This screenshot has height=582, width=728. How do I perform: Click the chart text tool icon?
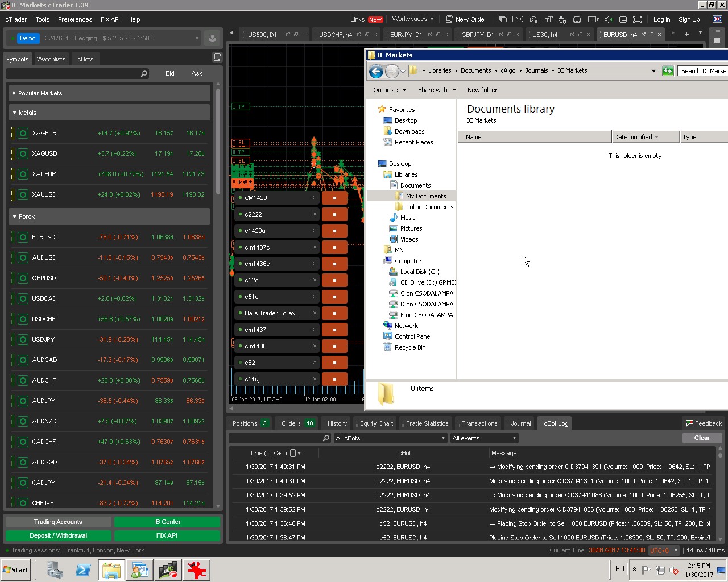549,19
